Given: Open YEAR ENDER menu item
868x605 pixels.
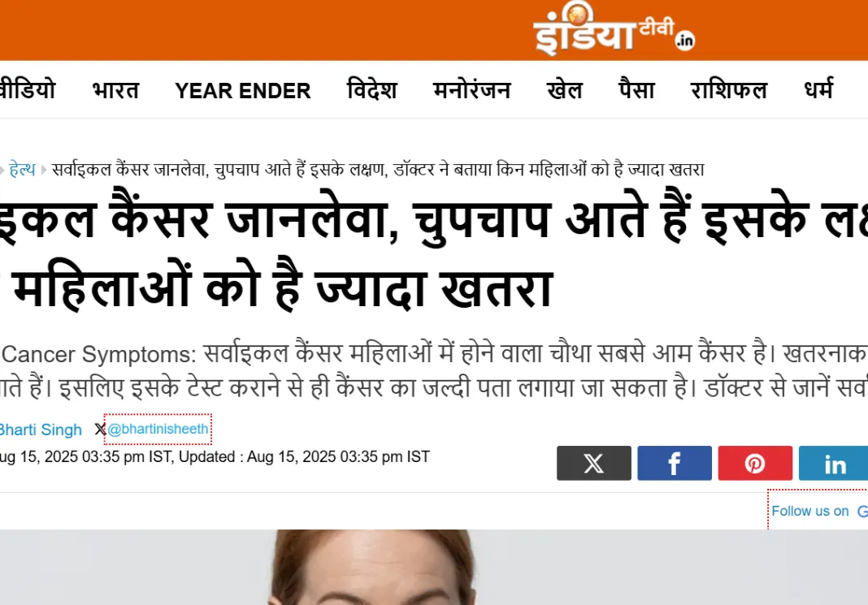Looking at the screenshot, I should coord(242,91).
